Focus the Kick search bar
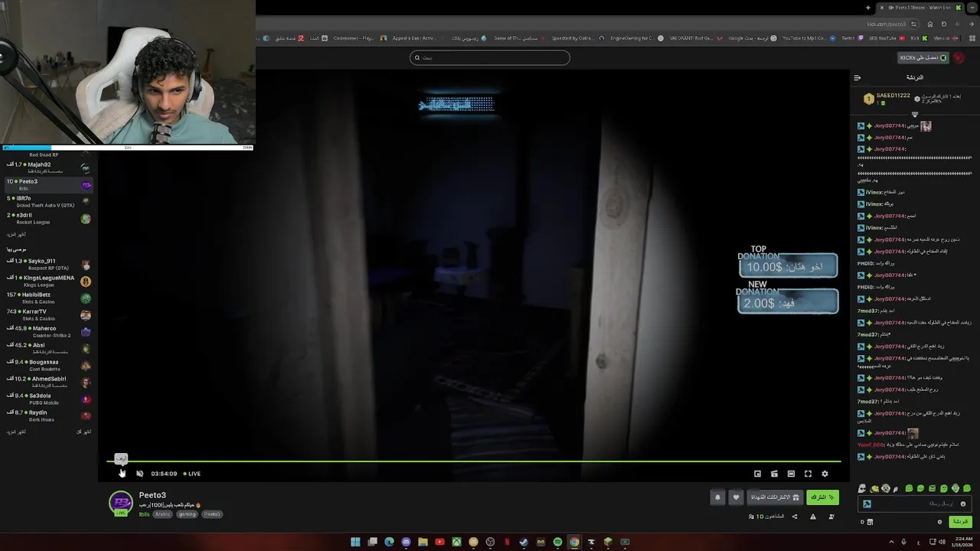 pos(490,57)
